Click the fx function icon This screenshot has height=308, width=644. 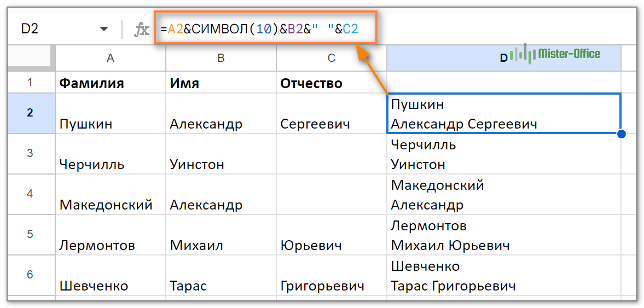pos(142,30)
